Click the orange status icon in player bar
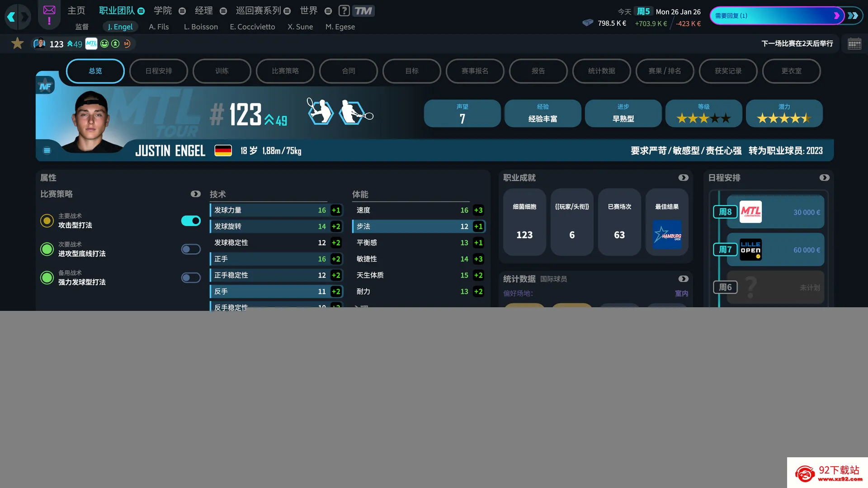This screenshot has height=488, width=868. tap(127, 43)
